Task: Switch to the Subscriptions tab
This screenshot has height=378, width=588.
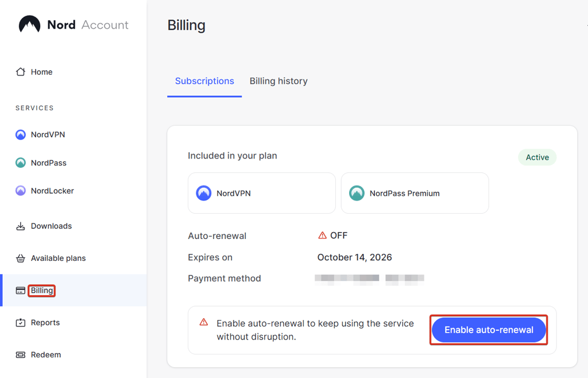Action: click(x=204, y=81)
